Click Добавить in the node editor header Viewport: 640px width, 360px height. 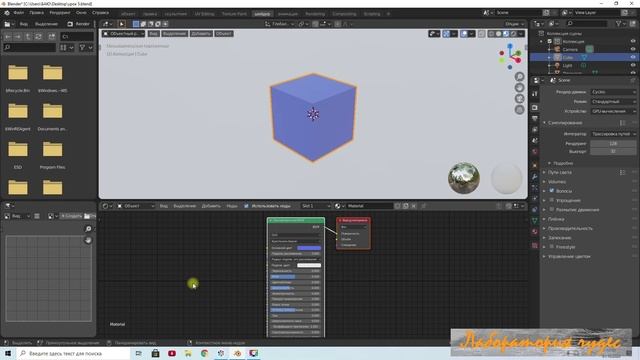(x=211, y=206)
